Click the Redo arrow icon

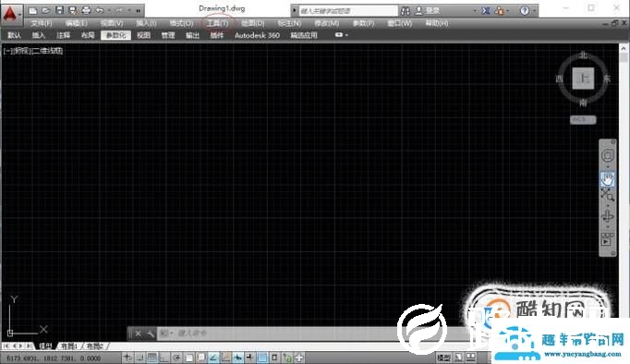(x=120, y=10)
